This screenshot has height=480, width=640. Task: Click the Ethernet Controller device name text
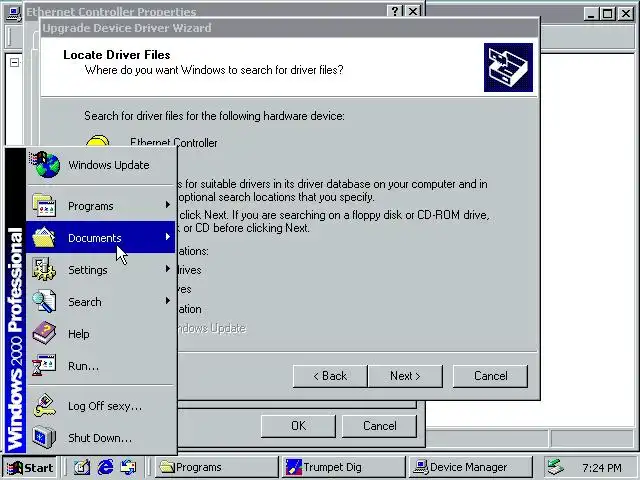point(173,142)
